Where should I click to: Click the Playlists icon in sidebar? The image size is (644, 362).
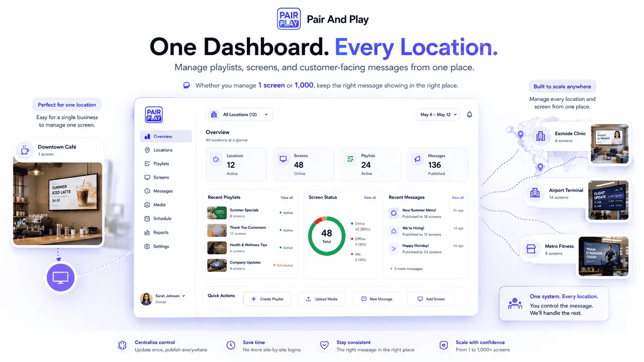click(x=147, y=164)
